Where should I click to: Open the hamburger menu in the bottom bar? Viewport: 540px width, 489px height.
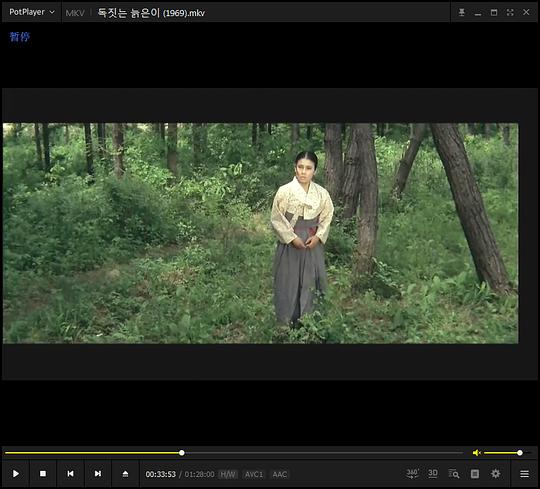coord(524,474)
